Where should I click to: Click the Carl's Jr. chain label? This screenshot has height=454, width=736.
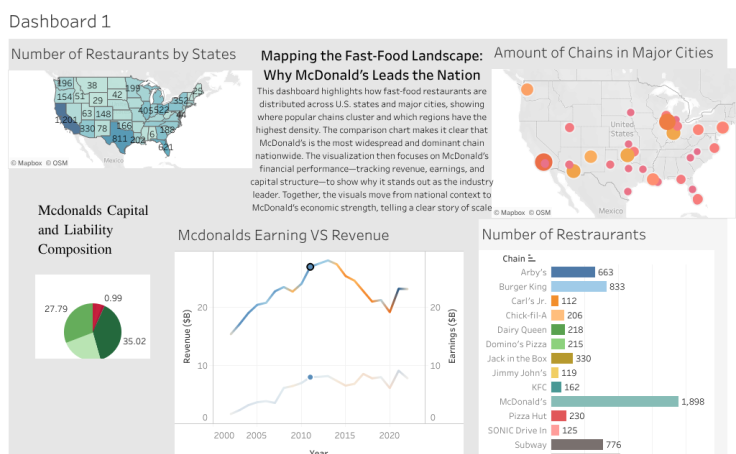(x=529, y=301)
